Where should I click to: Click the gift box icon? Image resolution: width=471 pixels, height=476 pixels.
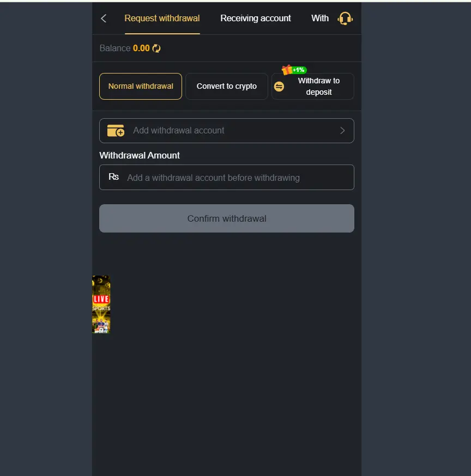tap(287, 70)
